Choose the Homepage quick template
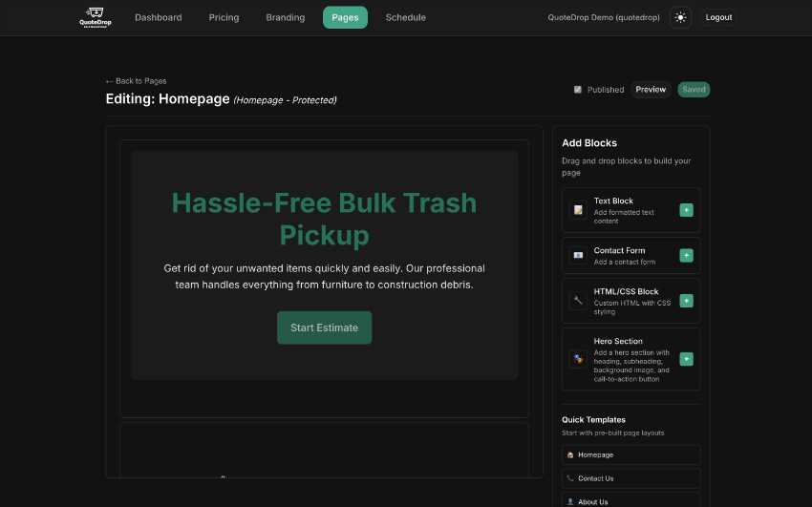 (x=630, y=455)
